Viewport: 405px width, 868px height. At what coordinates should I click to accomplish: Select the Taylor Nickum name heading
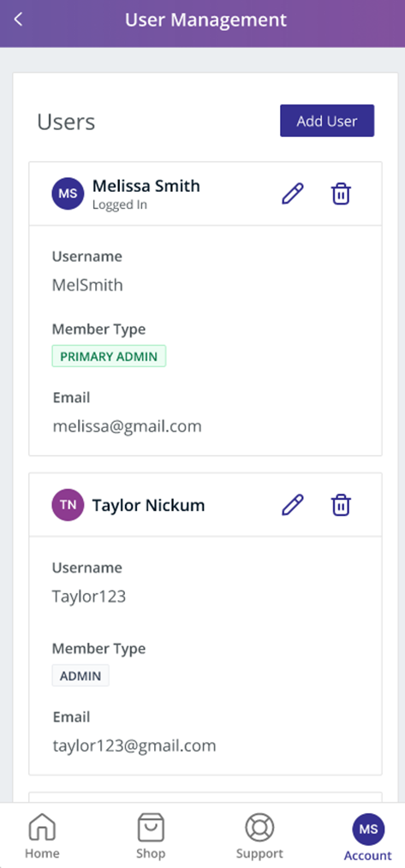click(148, 505)
